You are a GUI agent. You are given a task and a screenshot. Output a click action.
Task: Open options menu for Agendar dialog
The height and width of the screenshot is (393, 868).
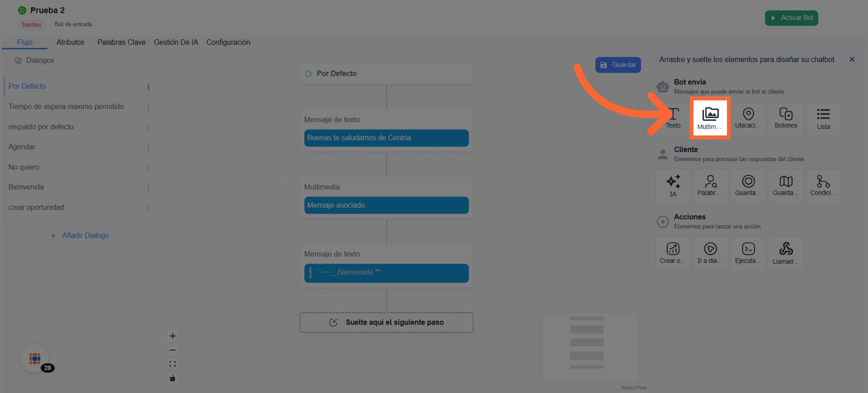click(148, 147)
